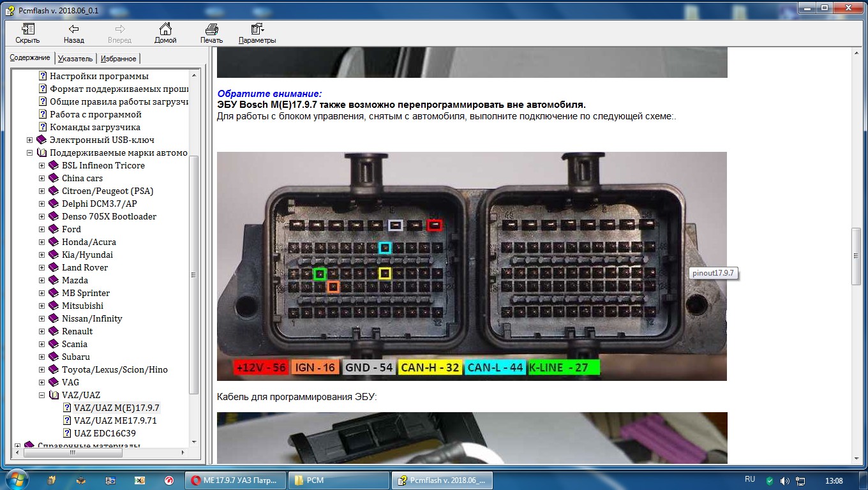Print the page with Печать icon
The width and height of the screenshot is (868, 490).
pos(211,29)
